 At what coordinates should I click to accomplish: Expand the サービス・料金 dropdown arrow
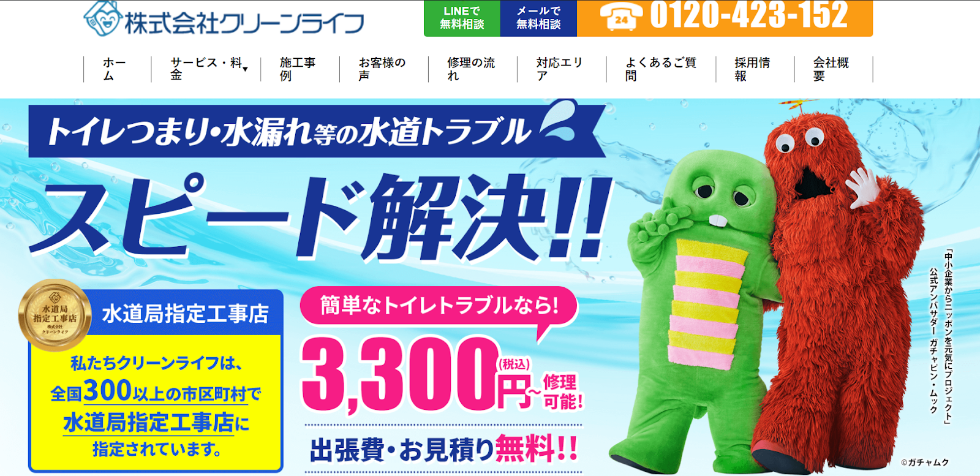[245, 69]
